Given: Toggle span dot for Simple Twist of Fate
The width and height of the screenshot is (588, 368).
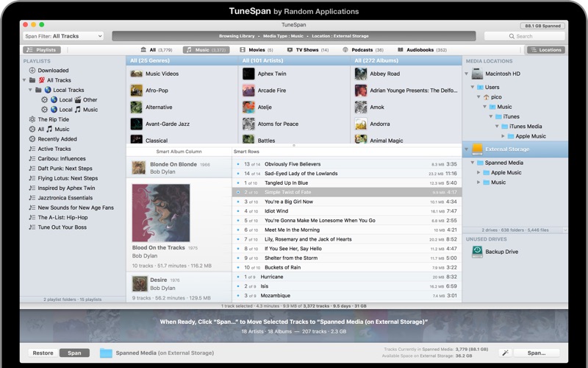Looking at the screenshot, I should pyautogui.click(x=238, y=192).
